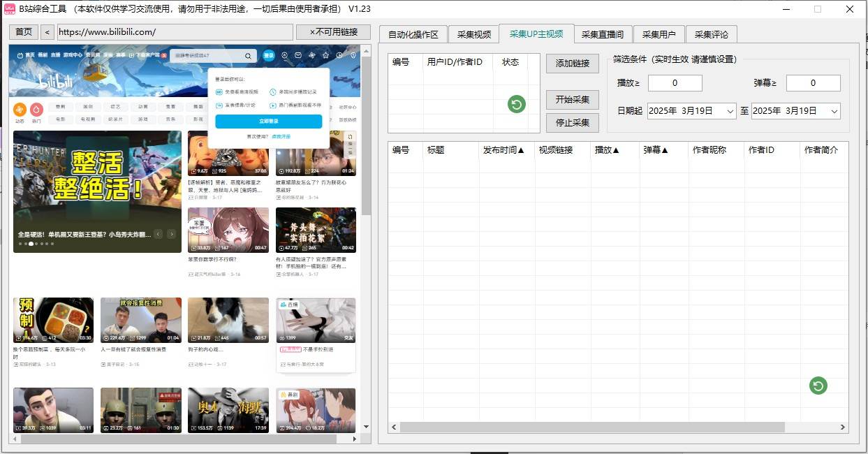Screen dimensions: 868x454
Task: Expand the end date dropdown after 至
Action: (x=834, y=111)
